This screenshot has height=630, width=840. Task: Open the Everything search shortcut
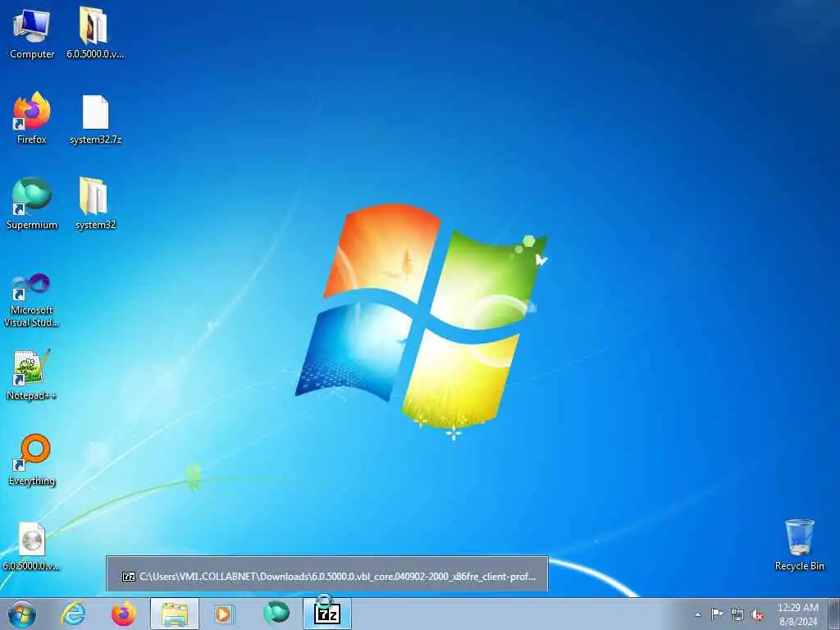click(32, 459)
